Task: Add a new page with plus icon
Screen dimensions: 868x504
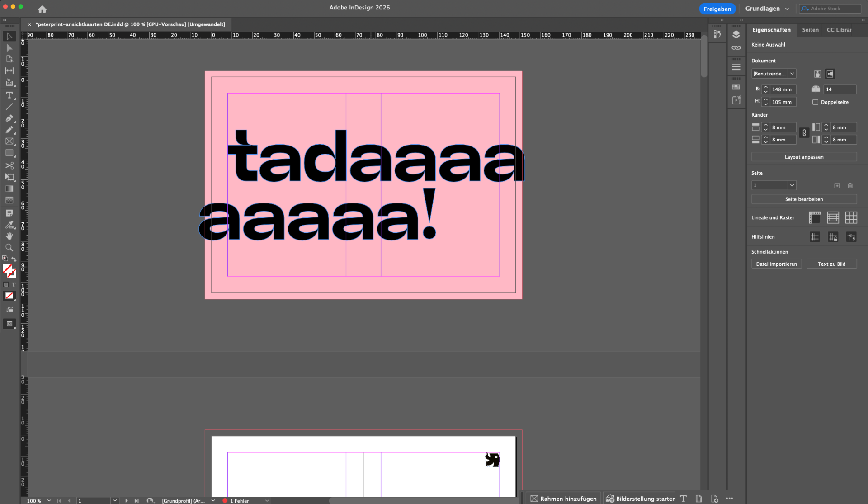Action: 837,186
